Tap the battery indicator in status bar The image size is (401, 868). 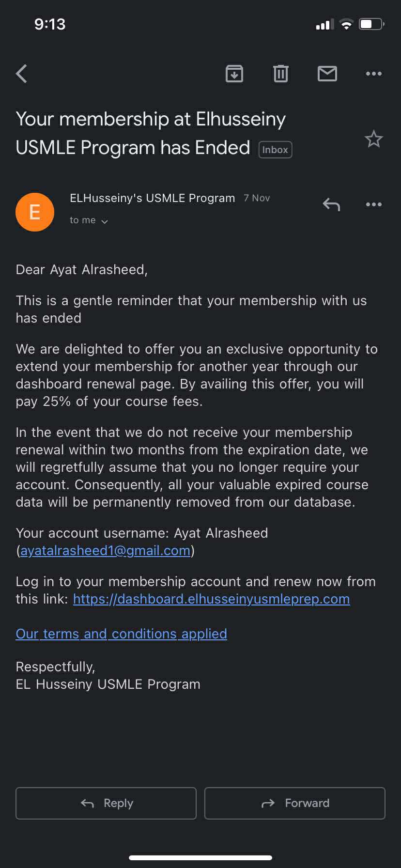[x=371, y=24]
